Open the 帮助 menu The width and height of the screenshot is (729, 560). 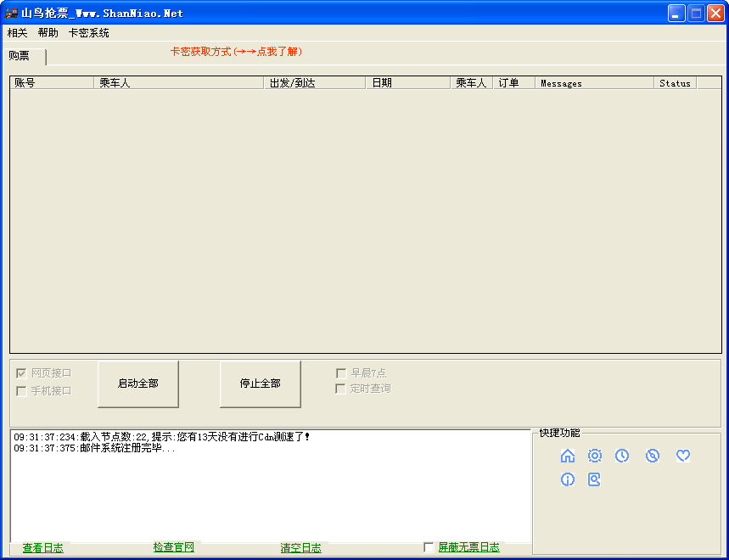(48, 33)
